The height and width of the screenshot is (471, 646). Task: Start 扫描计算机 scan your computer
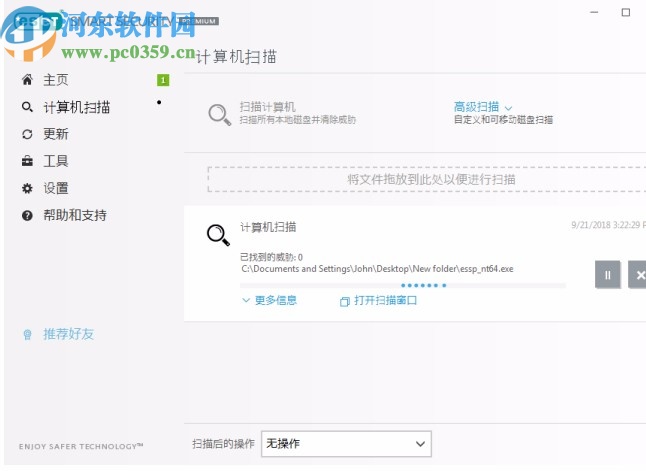coord(267,107)
